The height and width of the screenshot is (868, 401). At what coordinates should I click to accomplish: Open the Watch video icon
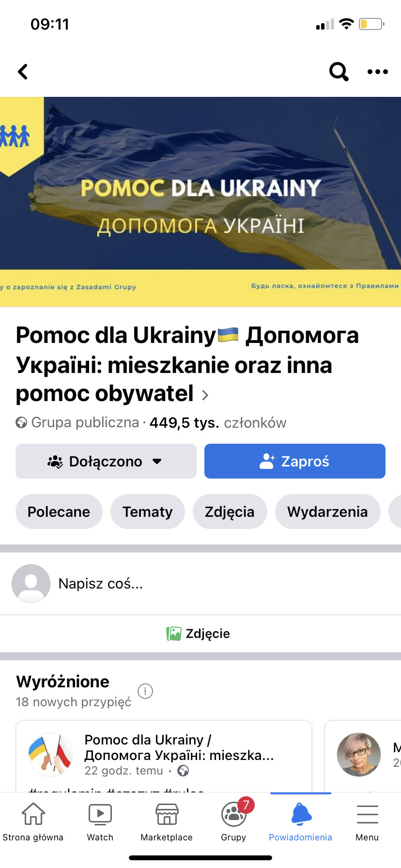point(100,814)
